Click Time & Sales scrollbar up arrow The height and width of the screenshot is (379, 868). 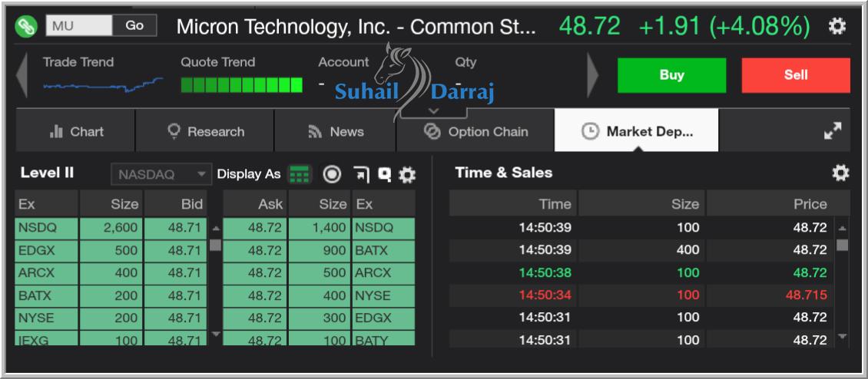(842, 228)
